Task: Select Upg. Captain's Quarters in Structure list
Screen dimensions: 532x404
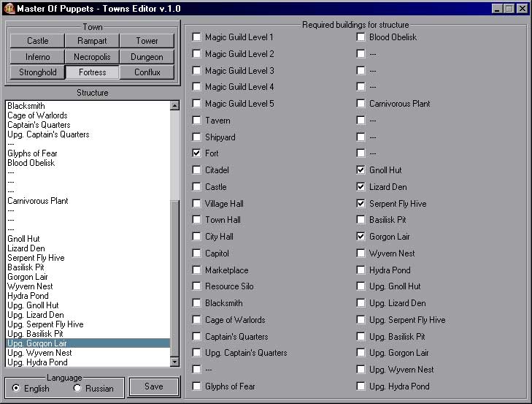Action: (x=88, y=134)
